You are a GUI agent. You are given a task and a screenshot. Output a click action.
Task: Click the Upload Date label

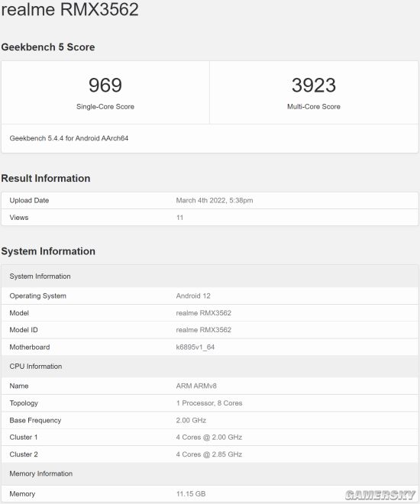click(x=29, y=201)
